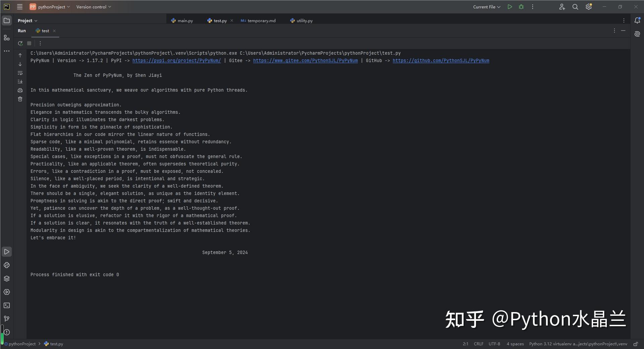Toggle soft-wrap in the console
Screen dimensions: 644x349
click(20, 73)
